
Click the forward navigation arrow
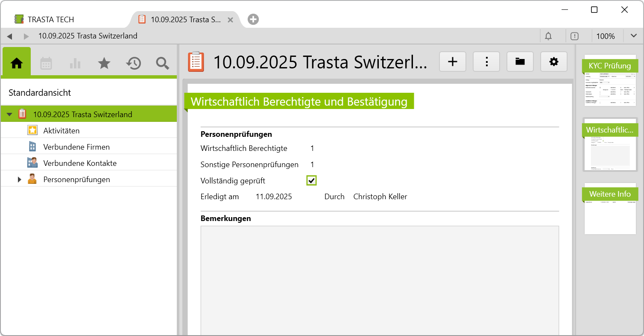pyautogui.click(x=26, y=36)
